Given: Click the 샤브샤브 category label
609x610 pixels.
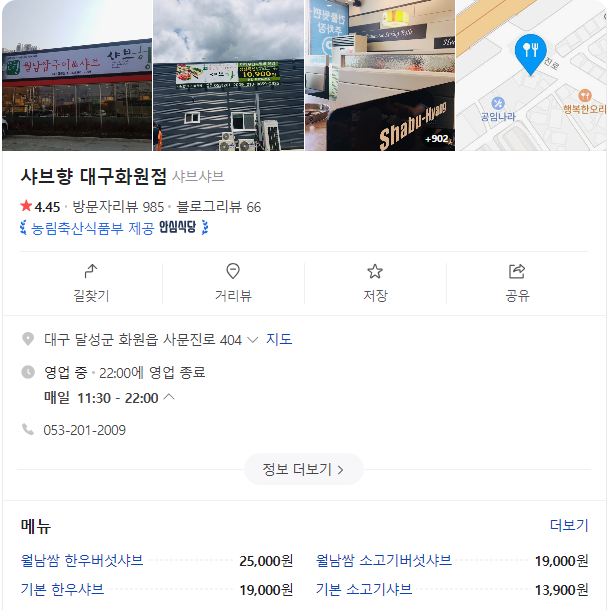Looking at the screenshot, I should point(198,177).
